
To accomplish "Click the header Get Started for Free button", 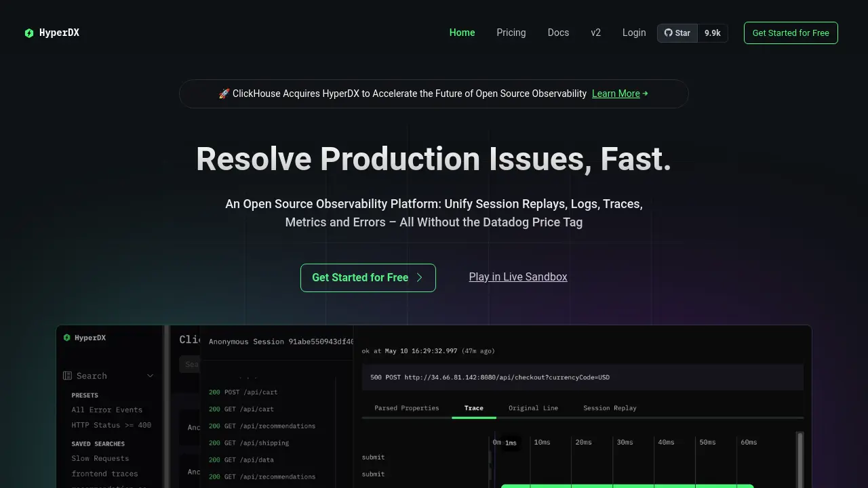I will pos(791,33).
